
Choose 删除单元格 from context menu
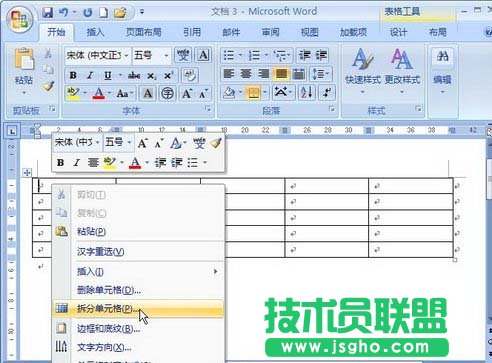tap(138, 290)
